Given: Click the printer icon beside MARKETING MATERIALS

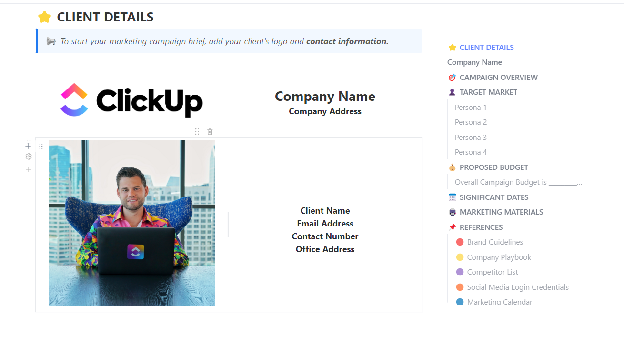Looking at the screenshot, I should pyautogui.click(x=452, y=212).
